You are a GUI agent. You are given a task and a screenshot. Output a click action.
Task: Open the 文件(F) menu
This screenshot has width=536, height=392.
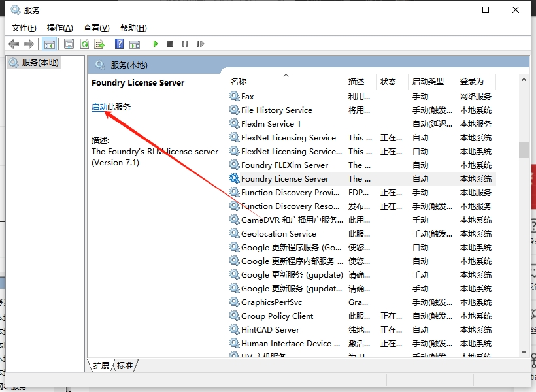[24, 27]
